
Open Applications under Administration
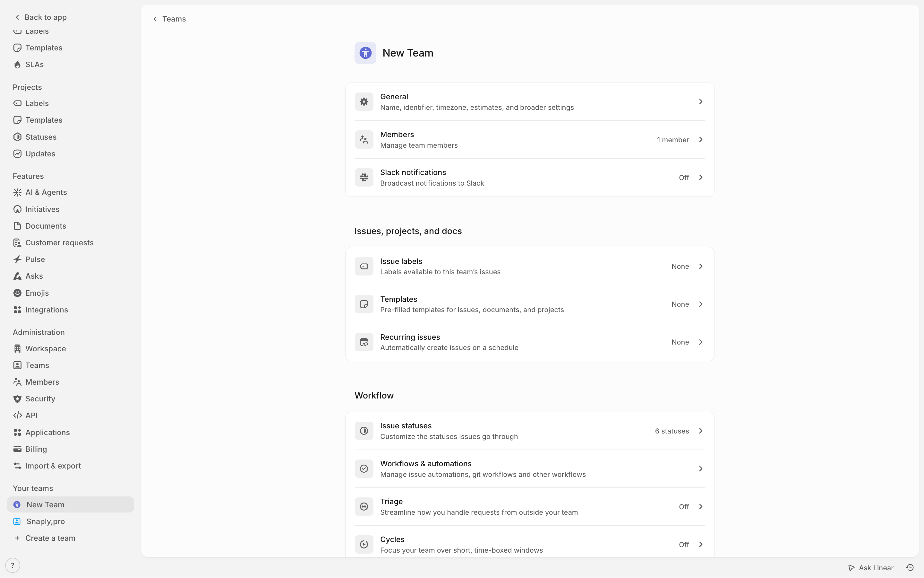tap(71, 432)
